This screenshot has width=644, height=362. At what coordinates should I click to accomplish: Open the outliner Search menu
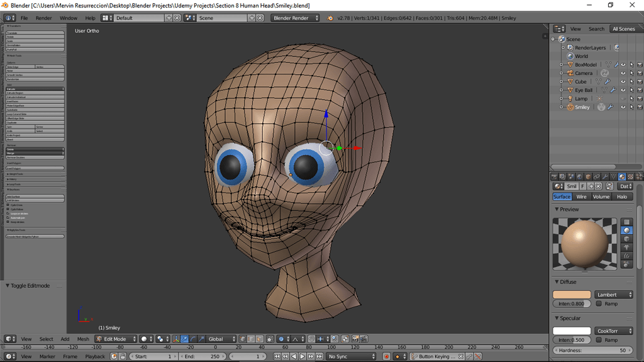coord(596,29)
